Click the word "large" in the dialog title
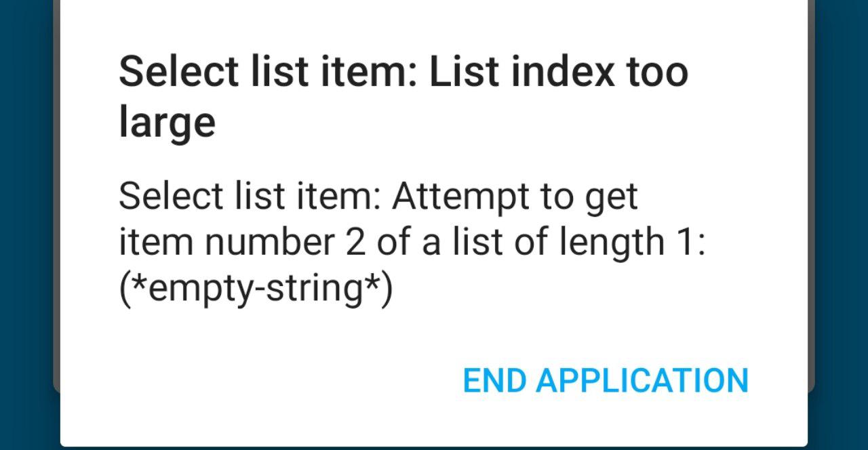This screenshot has height=450, width=868. pos(167,123)
